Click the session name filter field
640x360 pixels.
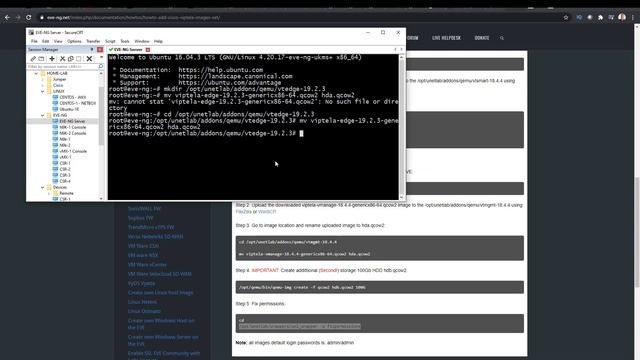62,67
